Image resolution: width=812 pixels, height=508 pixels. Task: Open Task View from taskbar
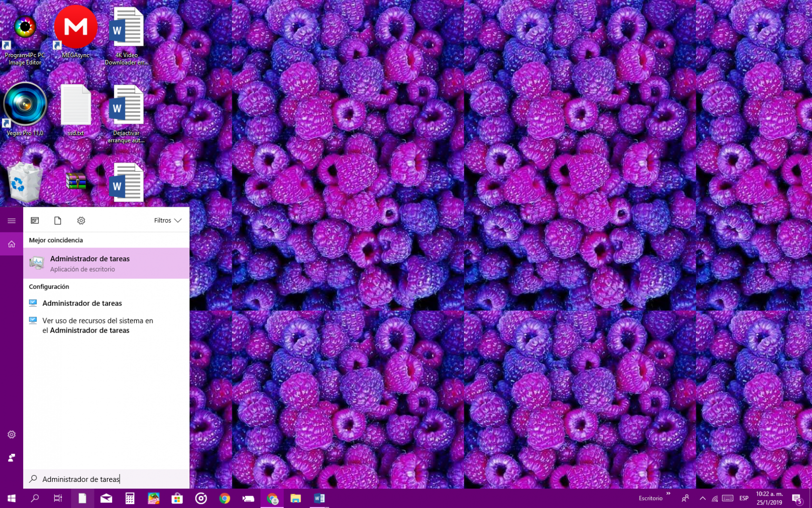[x=58, y=498]
